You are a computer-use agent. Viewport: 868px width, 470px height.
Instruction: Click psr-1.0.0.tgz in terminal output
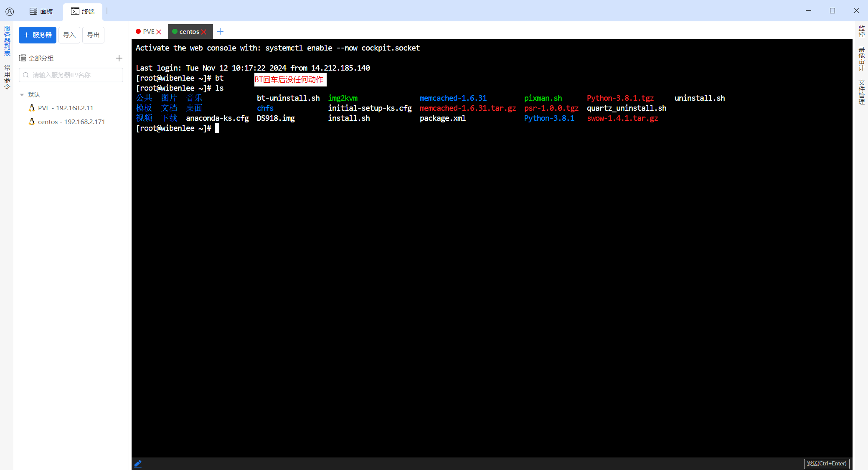(x=551, y=108)
